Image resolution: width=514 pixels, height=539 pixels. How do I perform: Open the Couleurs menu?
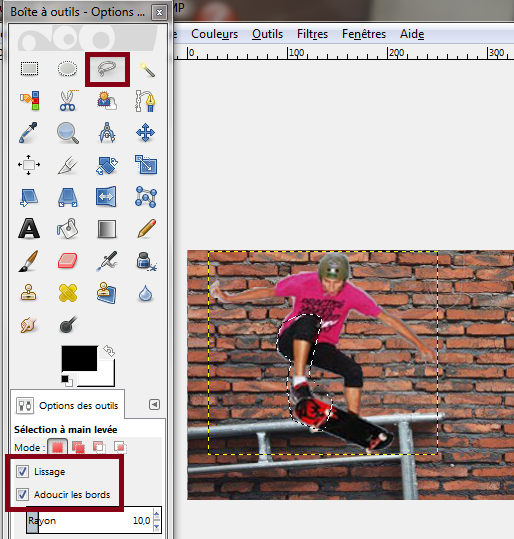(214, 34)
